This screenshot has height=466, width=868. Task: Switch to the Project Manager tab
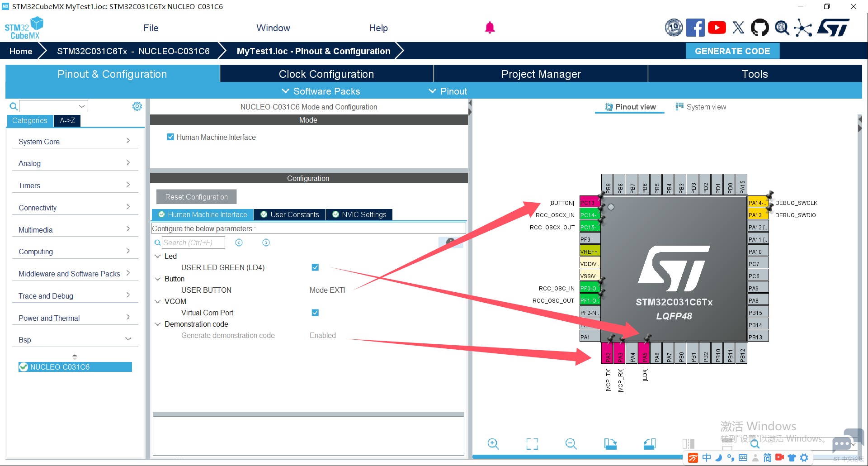(541, 74)
